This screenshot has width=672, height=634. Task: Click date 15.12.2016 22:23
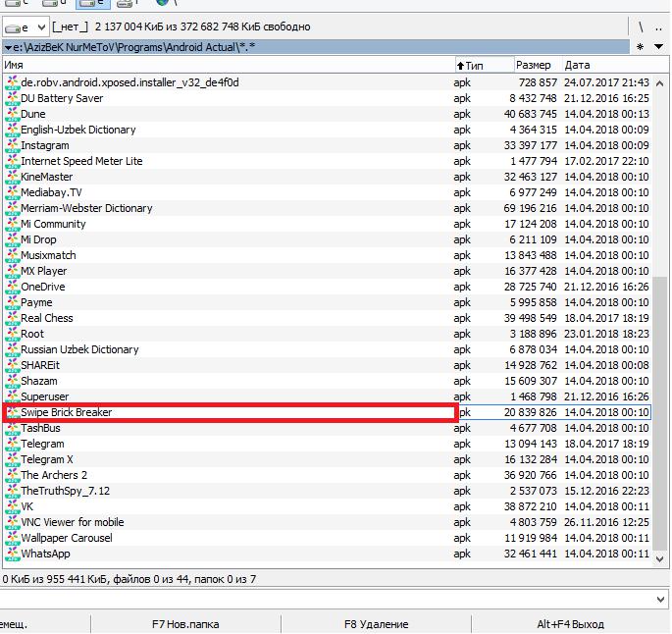[606, 491]
